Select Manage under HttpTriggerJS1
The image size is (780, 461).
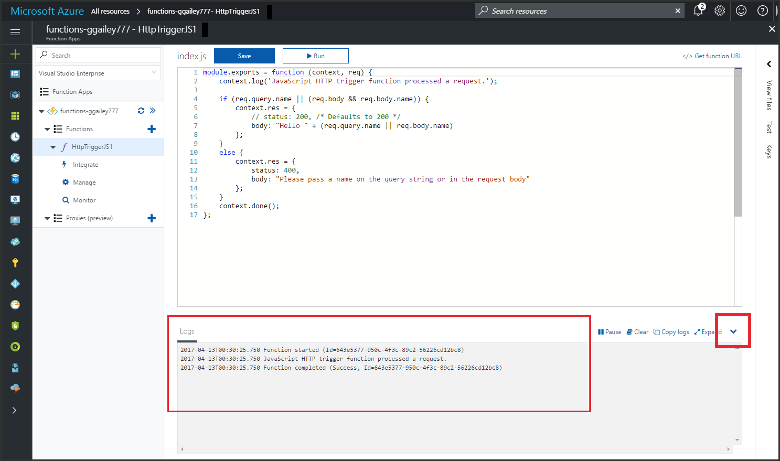[85, 183]
